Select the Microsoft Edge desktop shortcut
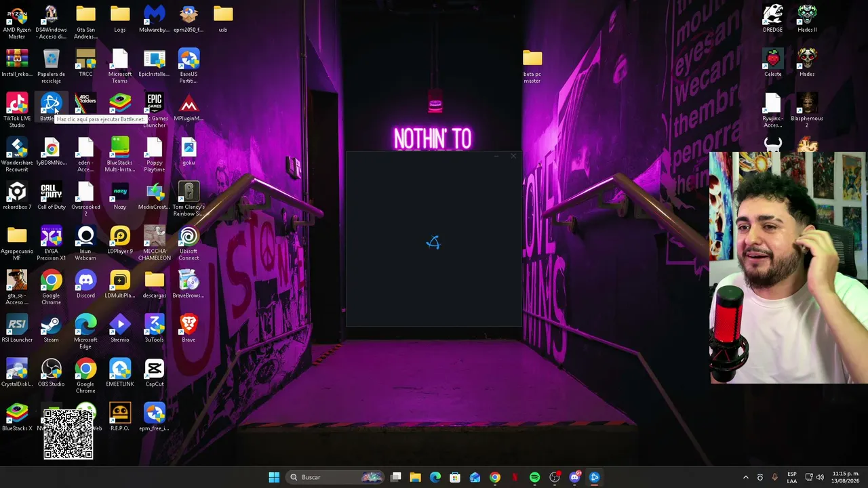The image size is (868, 488). click(x=85, y=331)
